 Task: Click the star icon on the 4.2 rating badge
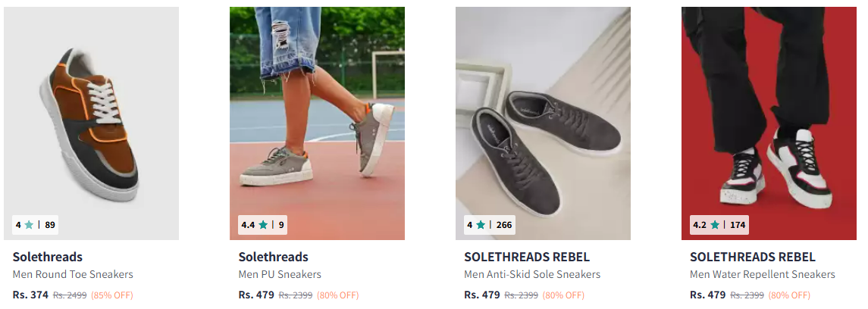(x=715, y=225)
